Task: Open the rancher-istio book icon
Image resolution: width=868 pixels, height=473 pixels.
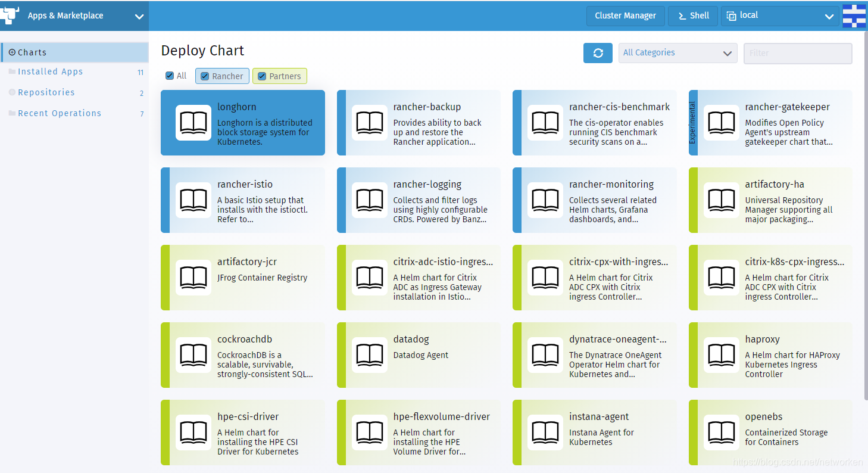Action: tap(193, 200)
